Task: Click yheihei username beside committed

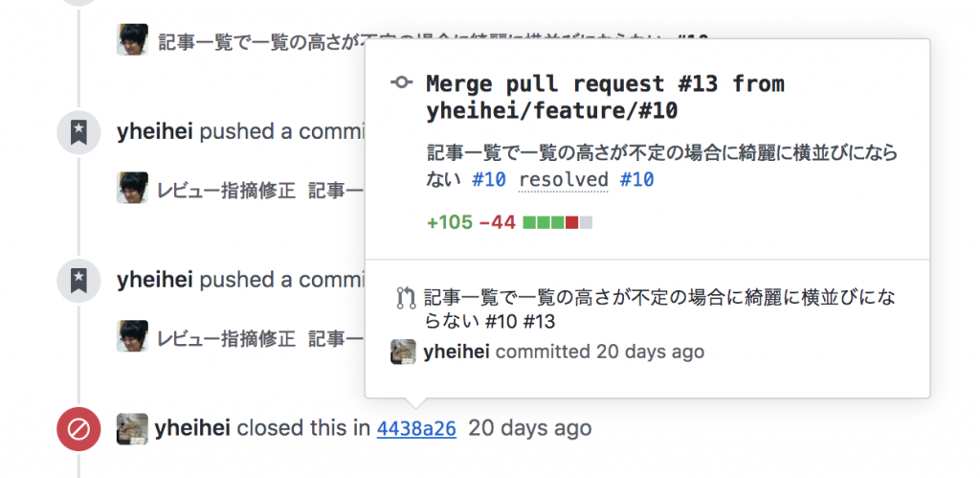Action: [457, 352]
